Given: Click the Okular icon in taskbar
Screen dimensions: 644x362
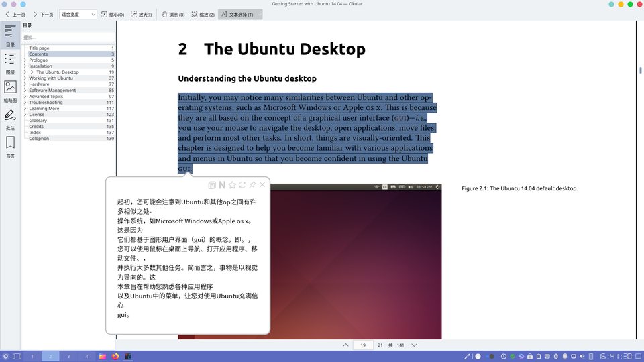Looking at the screenshot, I should pos(128,356).
